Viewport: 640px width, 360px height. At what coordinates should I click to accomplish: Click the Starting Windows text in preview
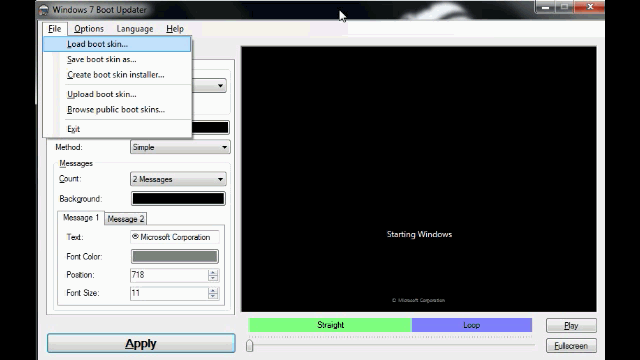click(419, 234)
